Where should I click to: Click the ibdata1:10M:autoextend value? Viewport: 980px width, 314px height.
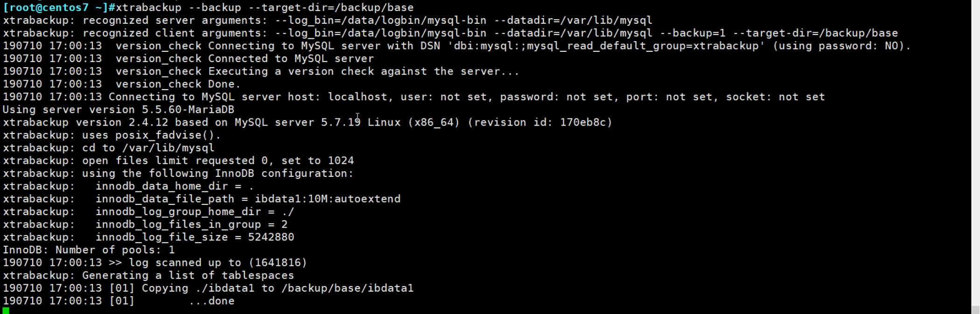(327, 199)
